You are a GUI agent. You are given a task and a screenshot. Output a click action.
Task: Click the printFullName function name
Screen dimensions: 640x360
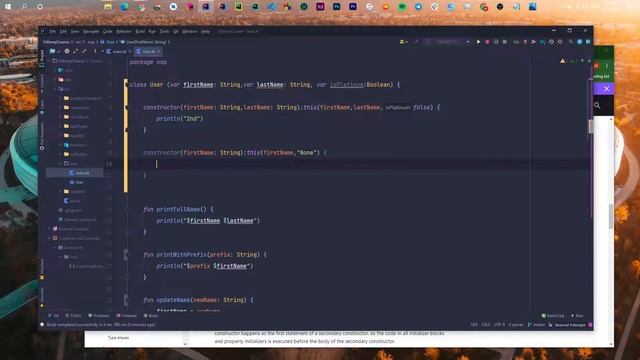[178, 209]
